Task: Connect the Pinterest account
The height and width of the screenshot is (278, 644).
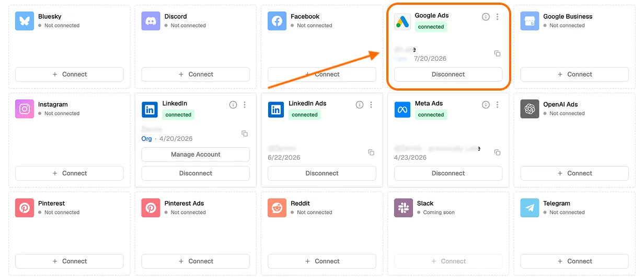Action: pos(70,261)
